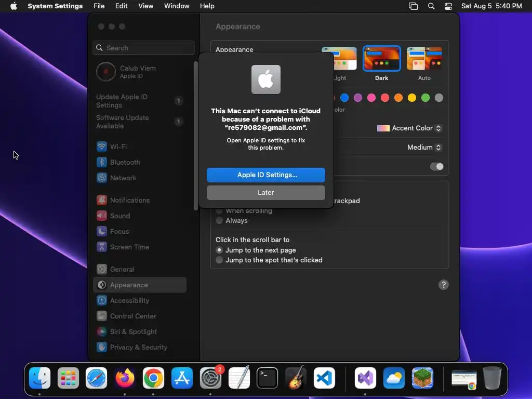
Task: Launch GarageBand from the Dock
Action: pos(296,378)
